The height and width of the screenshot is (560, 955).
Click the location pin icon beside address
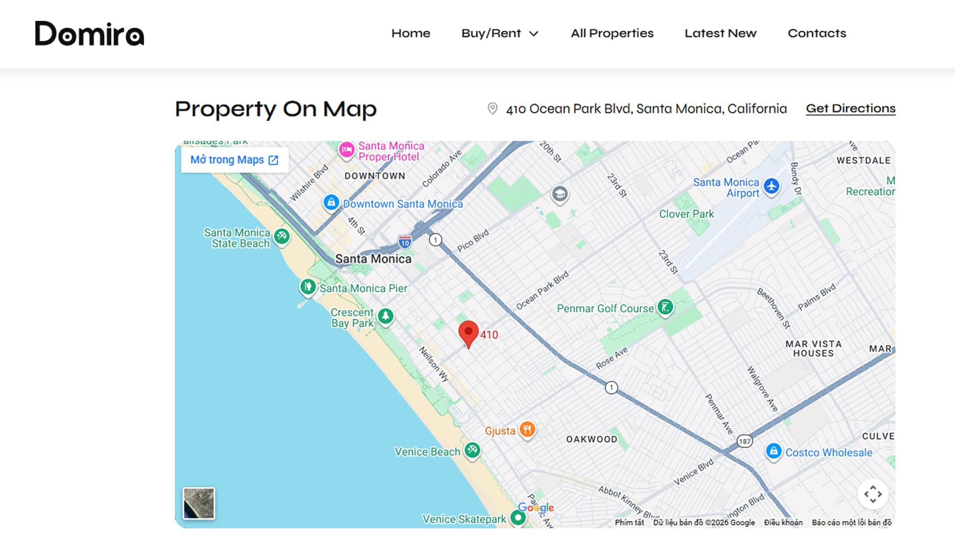492,109
